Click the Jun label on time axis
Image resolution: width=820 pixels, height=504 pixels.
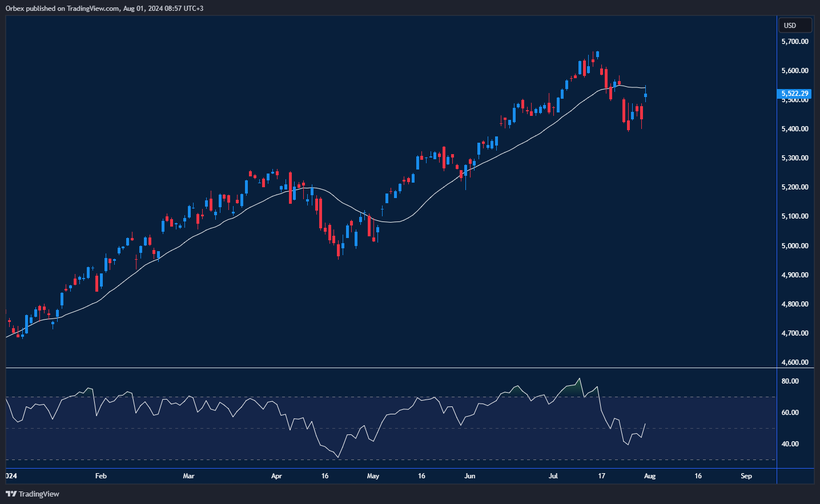[469, 475]
